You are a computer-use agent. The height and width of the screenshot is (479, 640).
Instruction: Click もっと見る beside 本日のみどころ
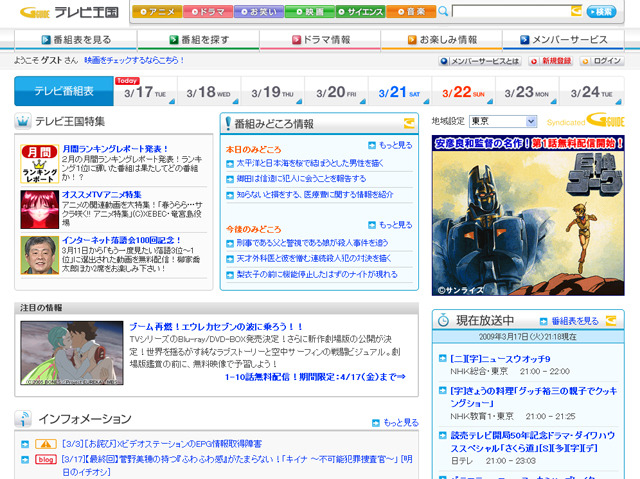click(x=390, y=145)
